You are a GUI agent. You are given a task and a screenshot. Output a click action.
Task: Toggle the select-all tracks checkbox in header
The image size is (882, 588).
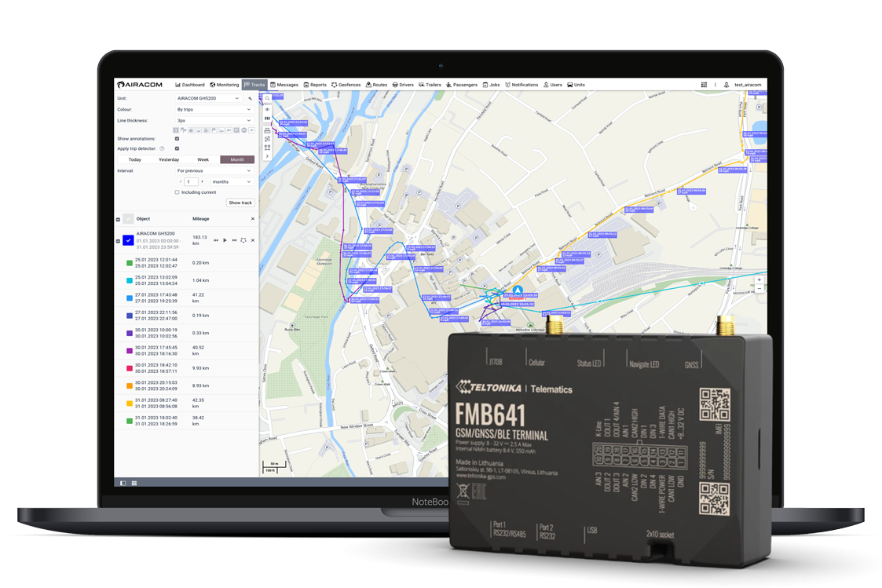[x=128, y=219]
